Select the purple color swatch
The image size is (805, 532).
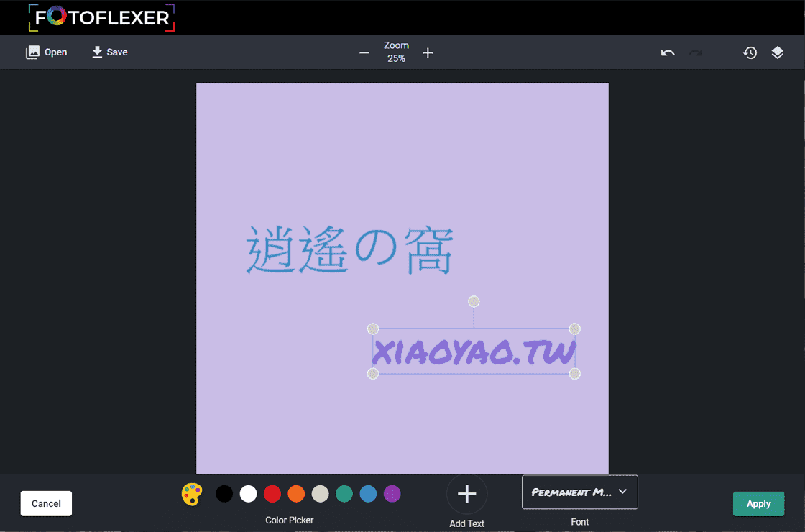click(x=392, y=494)
